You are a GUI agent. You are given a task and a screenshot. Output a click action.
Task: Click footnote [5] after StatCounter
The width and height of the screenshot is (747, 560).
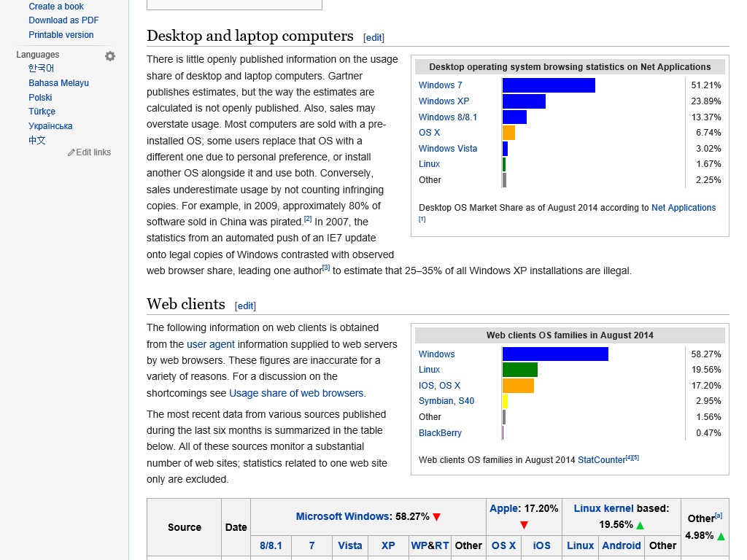635,458
